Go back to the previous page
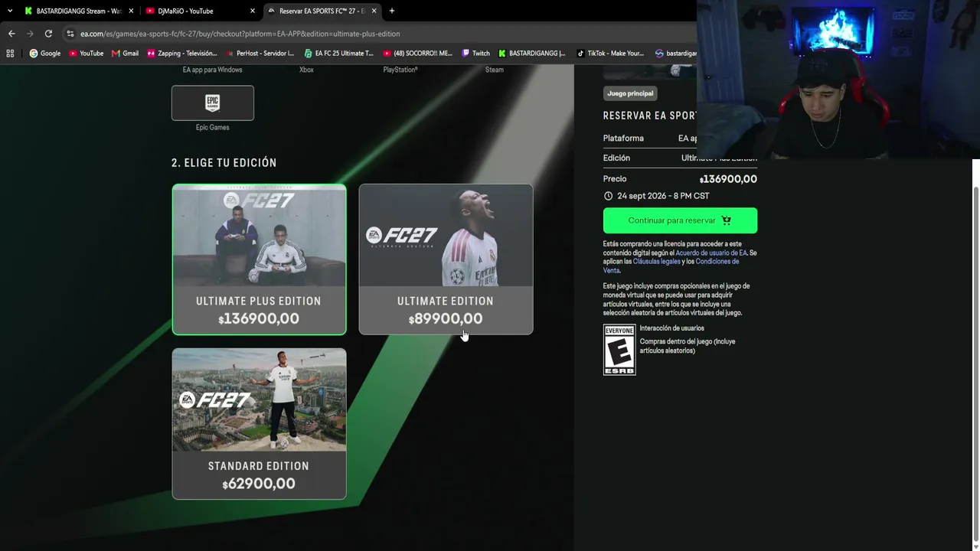980x551 pixels. pyautogui.click(x=11, y=34)
